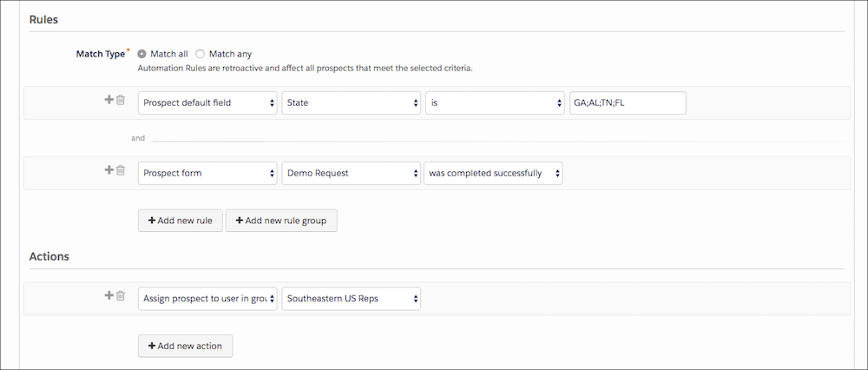Open the Prospect form rule type dropdown
The height and width of the screenshot is (370, 868).
coord(207,174)
